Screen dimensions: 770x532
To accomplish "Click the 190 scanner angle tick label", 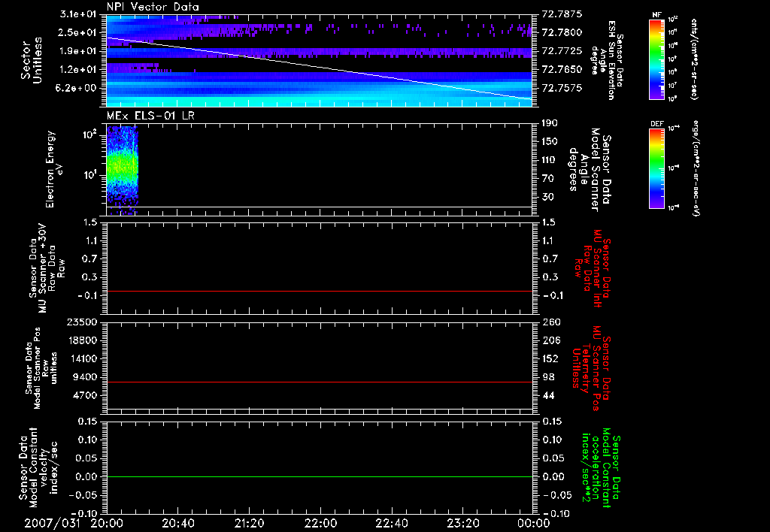I will [550, 123].
